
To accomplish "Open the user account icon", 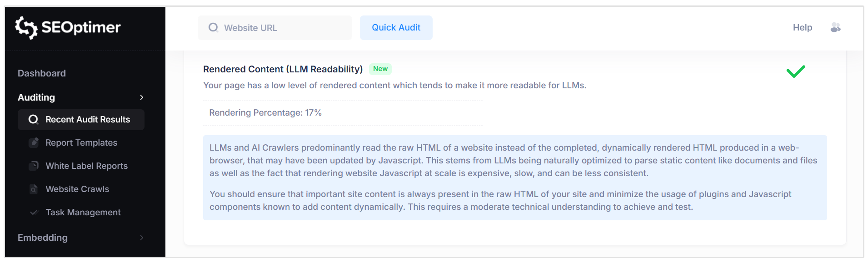I will click(x=835, y=27).
